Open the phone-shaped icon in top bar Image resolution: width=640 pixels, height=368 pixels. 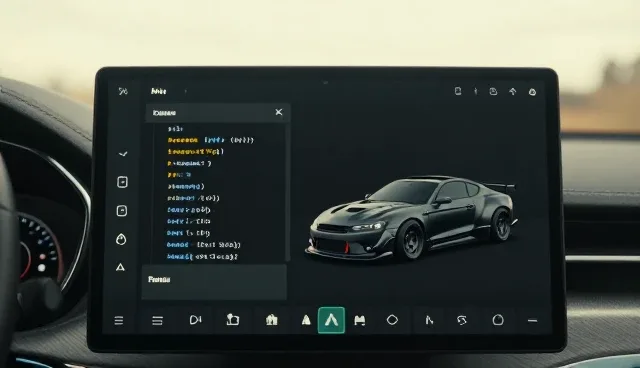[458, 91]
